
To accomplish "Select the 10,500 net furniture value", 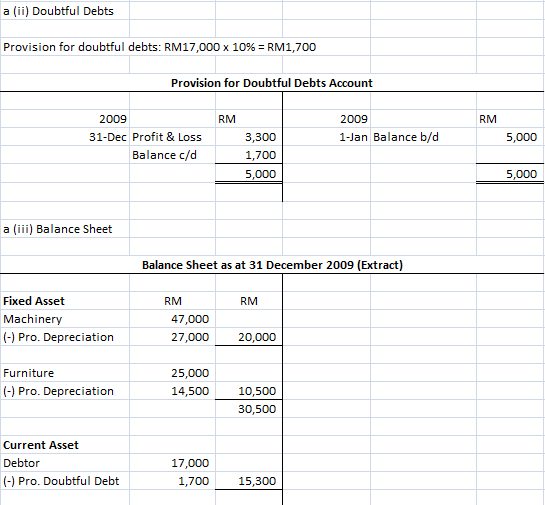I will pos(249,391).
